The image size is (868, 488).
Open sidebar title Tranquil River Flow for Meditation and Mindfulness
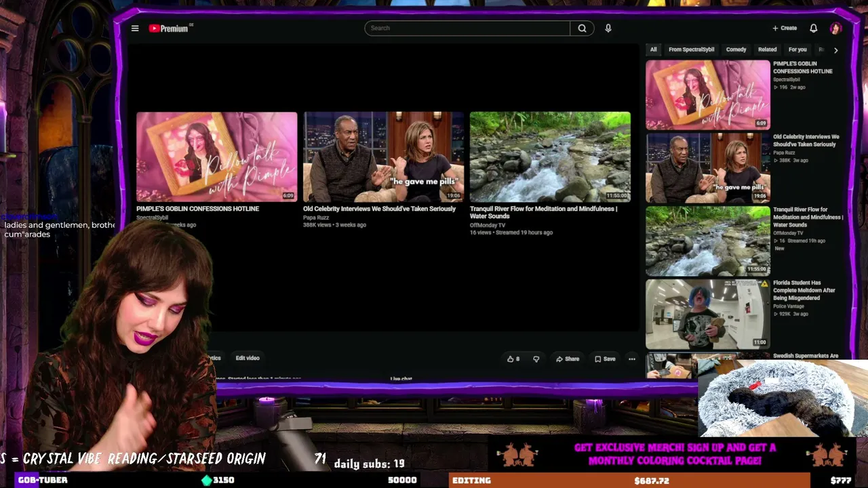click(808, 217)
